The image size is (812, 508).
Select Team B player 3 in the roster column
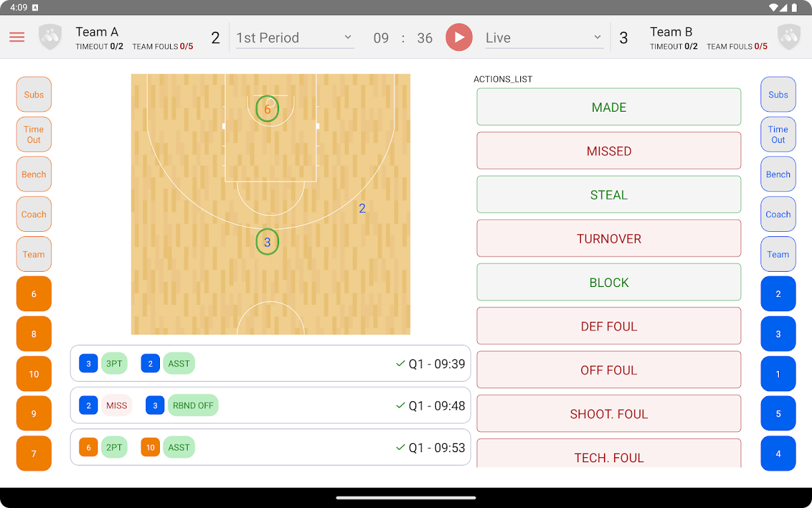pyautogui.click(x=778, y=334)
